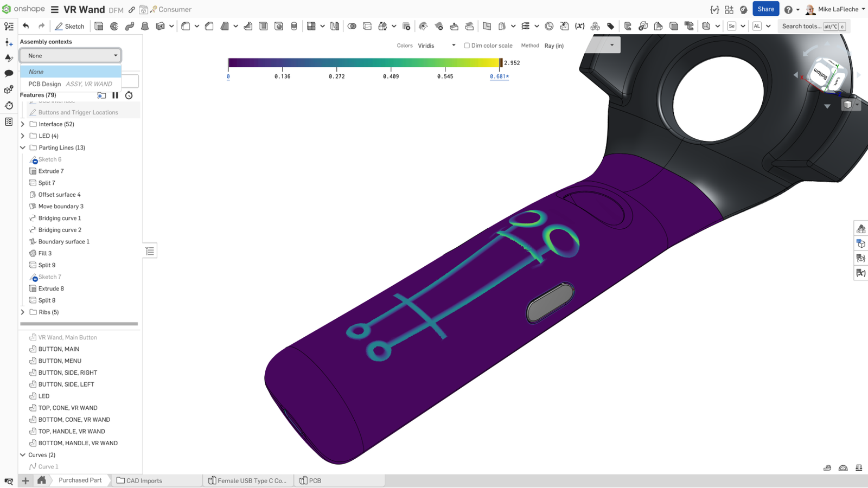Switch to the CAD Imports tab
The image size is (868, 488).
pyautogui.click(x=144, y=480)
